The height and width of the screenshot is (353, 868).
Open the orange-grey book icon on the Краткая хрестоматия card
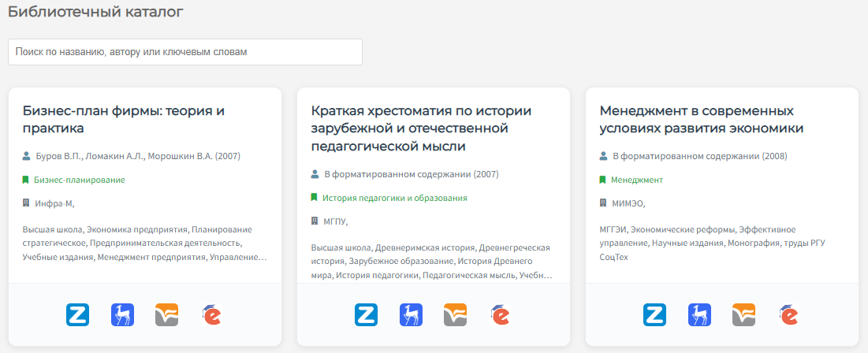pos(456,315)
